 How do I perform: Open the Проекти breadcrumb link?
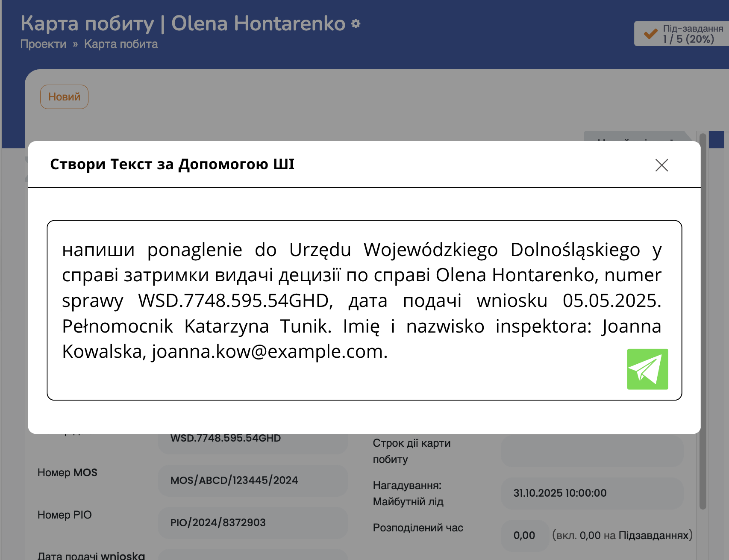pyautogui.click(x=43, y=44)
